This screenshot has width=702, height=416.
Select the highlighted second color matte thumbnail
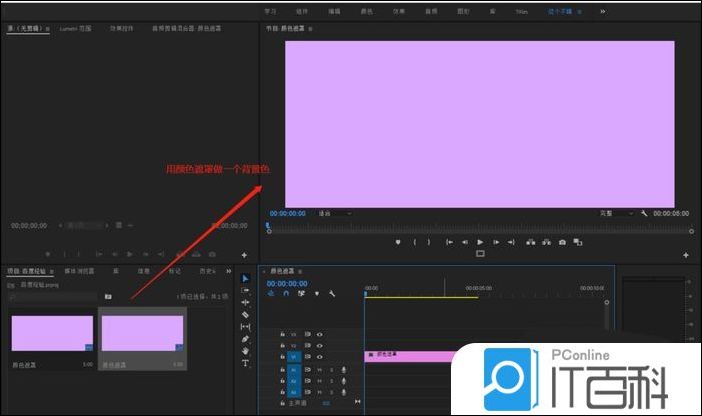142,333
